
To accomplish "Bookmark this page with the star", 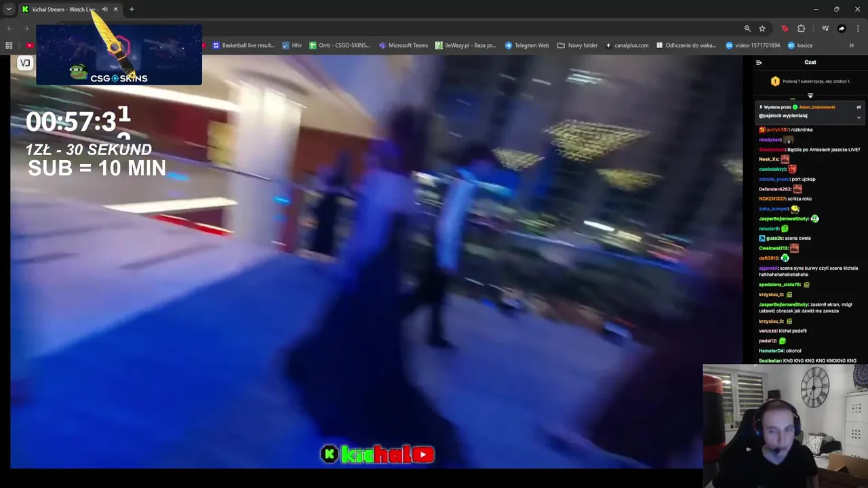I will pyautogui.click(x=762, y=28).
